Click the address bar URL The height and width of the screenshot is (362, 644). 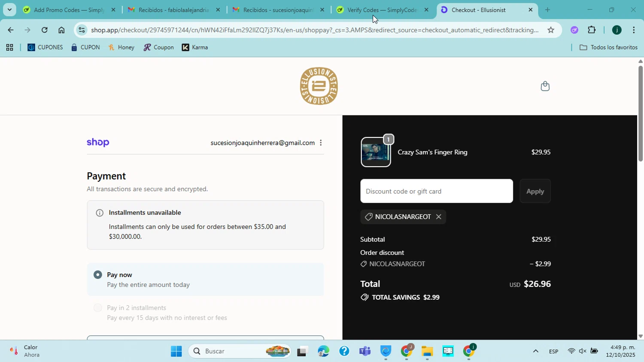[x=315, y=30]
